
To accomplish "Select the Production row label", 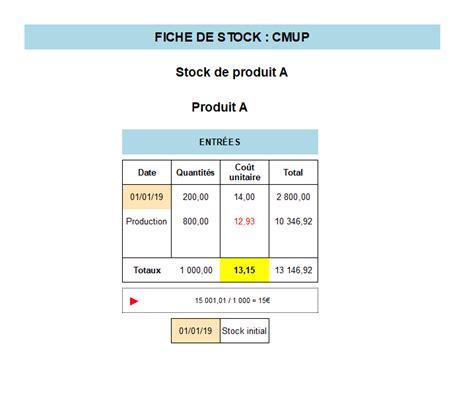I will point(146,221).
